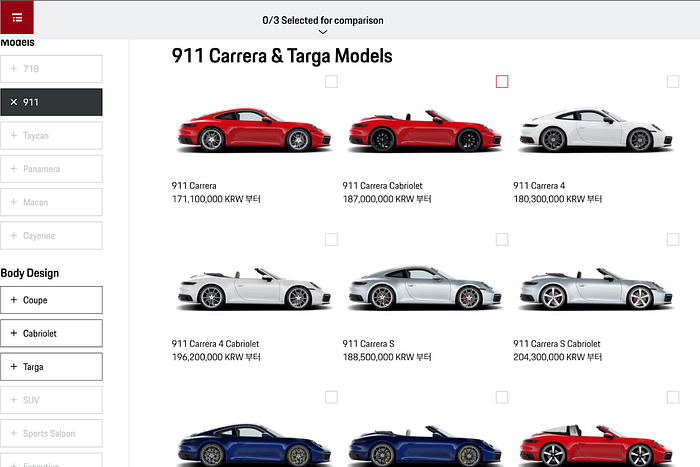This screenshot has height=467, width=700.
Task: Select the 180,300,000 KRW price text
Action: coord(558,199)
